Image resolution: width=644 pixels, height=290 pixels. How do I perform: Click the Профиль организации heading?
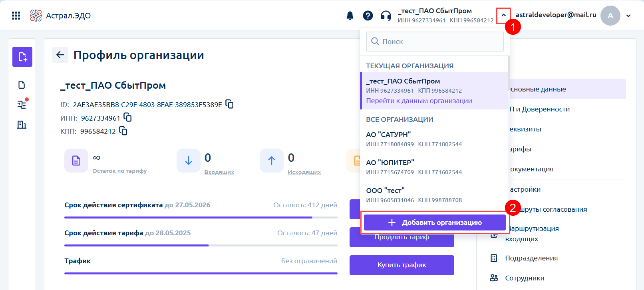(139, 55)
